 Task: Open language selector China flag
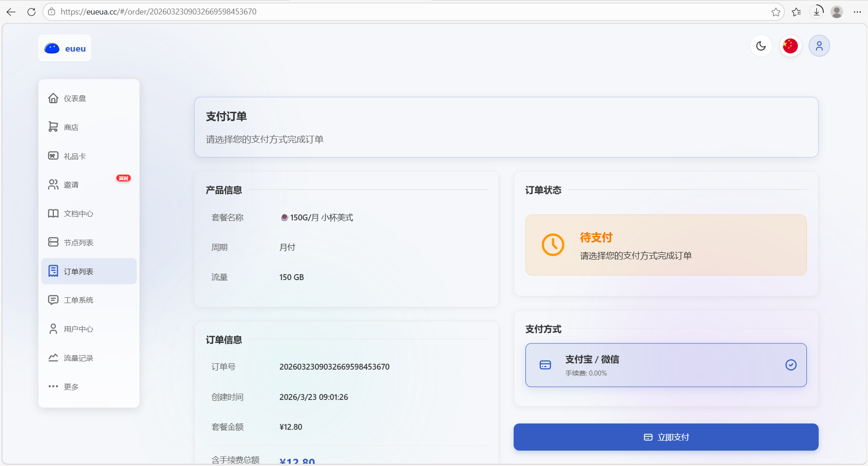790,46
